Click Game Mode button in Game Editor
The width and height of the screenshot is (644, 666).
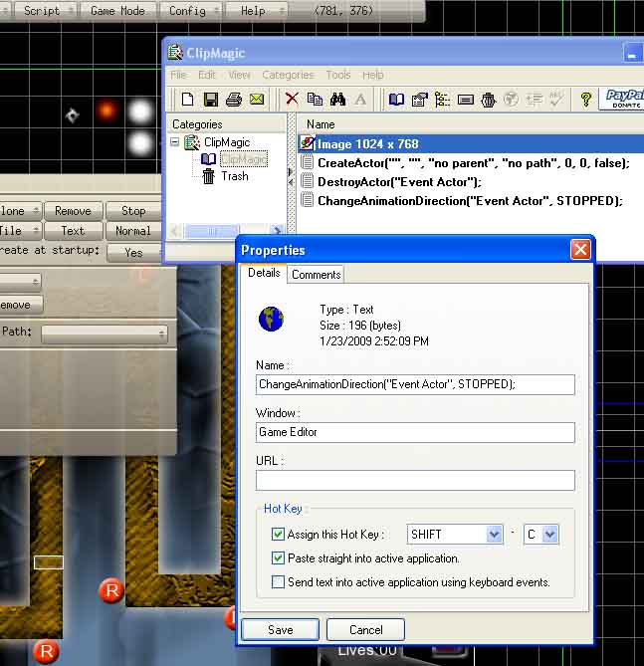coord(117,11)
